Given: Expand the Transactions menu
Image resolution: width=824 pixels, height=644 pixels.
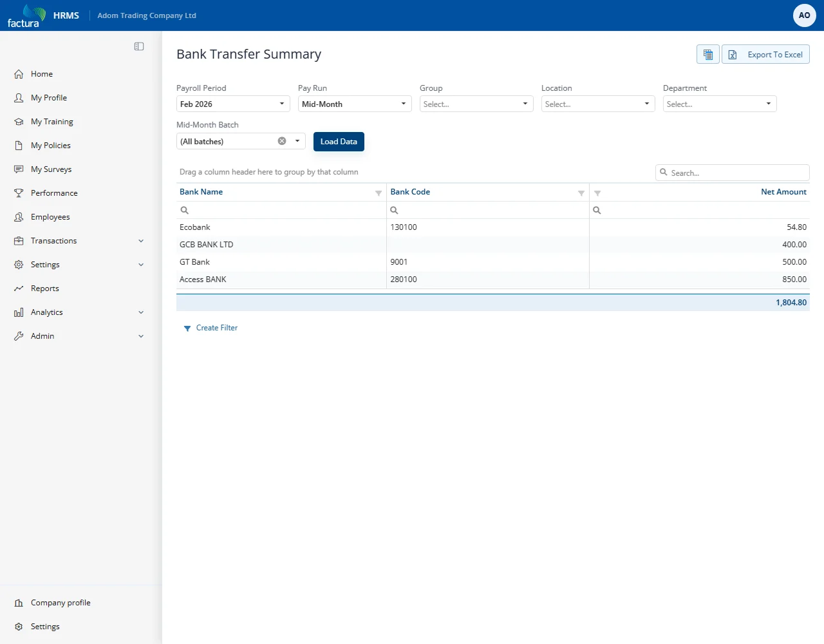Looking at the screenshot, I should (x=80, y=241).
